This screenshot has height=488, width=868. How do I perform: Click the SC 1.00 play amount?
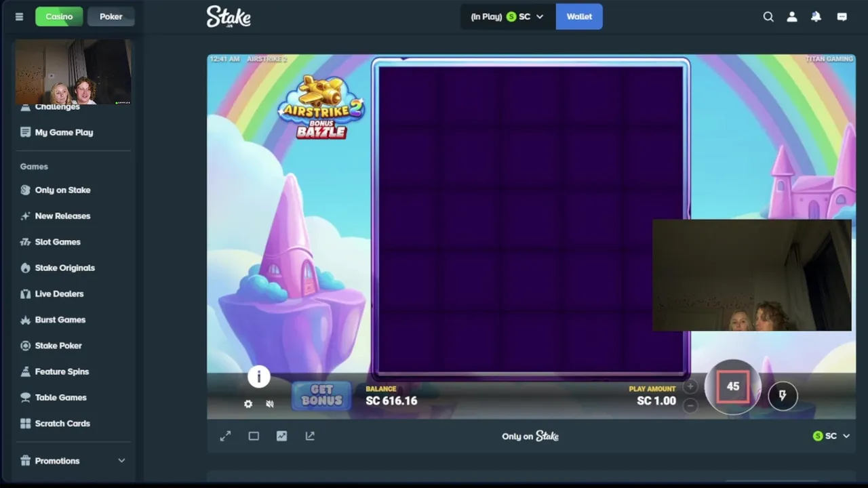[656, 401]
